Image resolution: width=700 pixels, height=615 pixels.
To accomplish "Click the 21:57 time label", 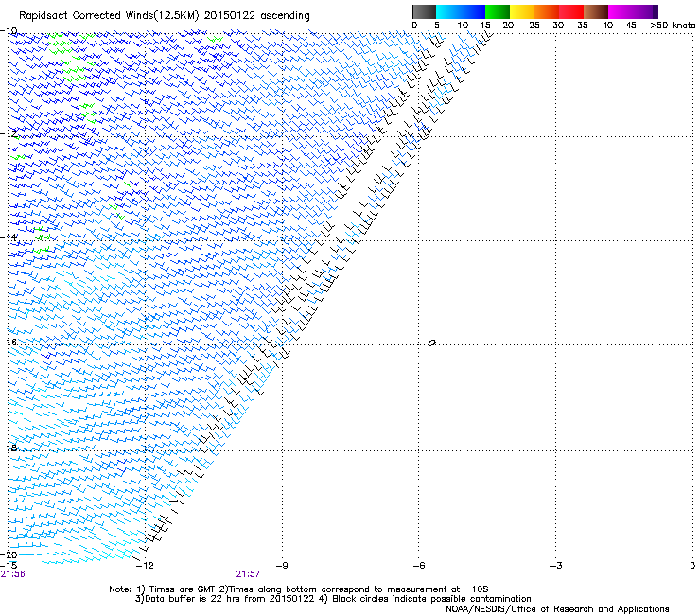I will 248,574.
